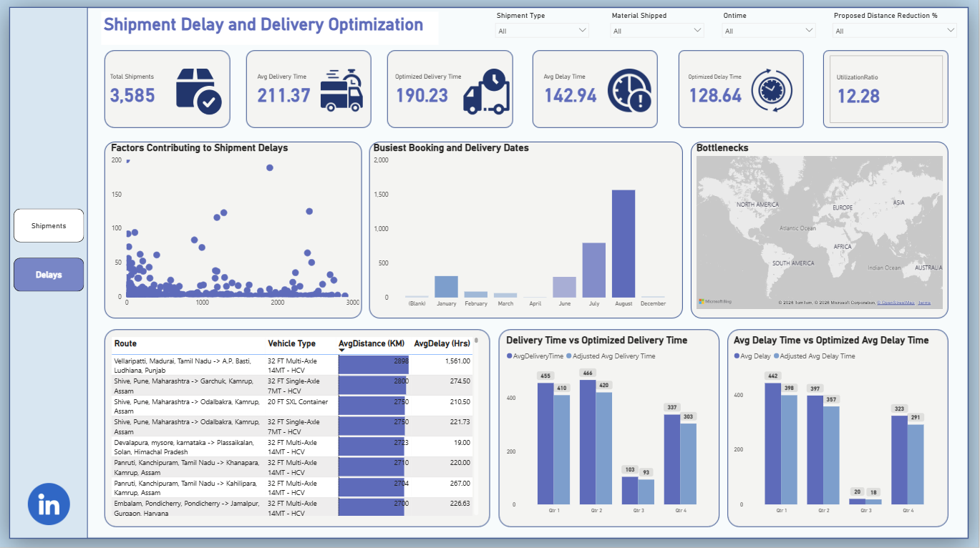980x548 pixels.
Task: Open the Ontime filter dropdown
Action: coord(769,31)
